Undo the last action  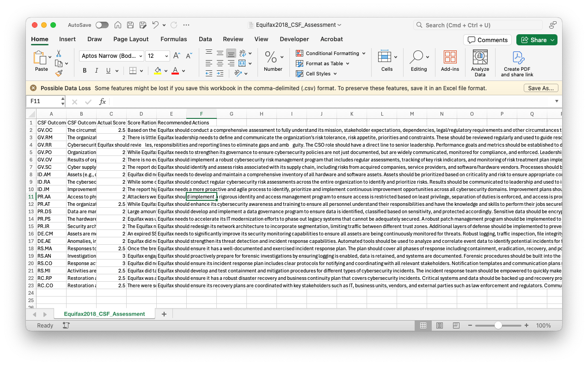[155, 25]
